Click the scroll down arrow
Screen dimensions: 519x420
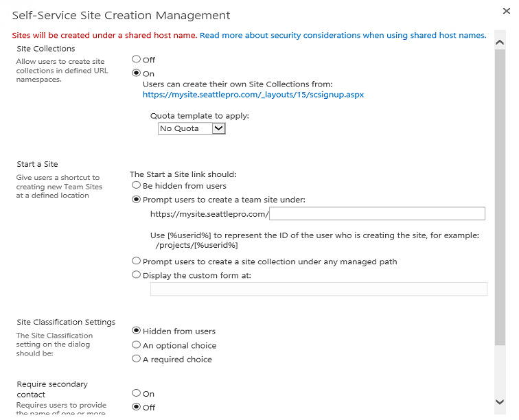tap(500, 402)
